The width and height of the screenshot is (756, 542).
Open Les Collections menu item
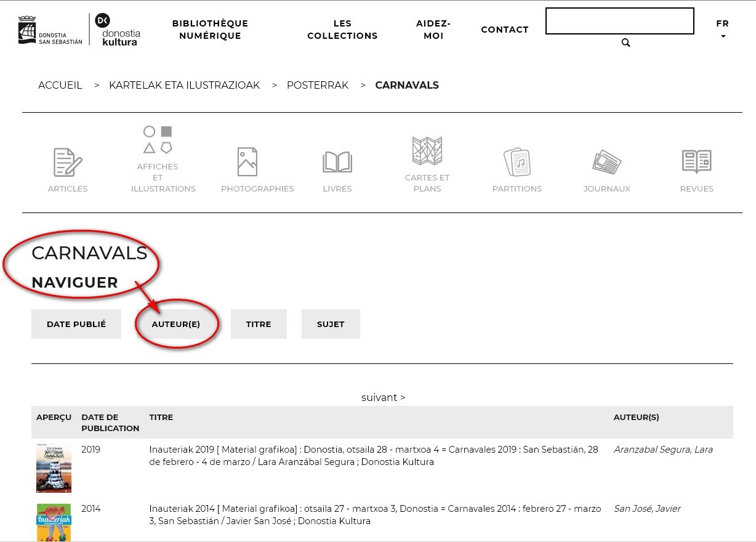coord(342,30)
